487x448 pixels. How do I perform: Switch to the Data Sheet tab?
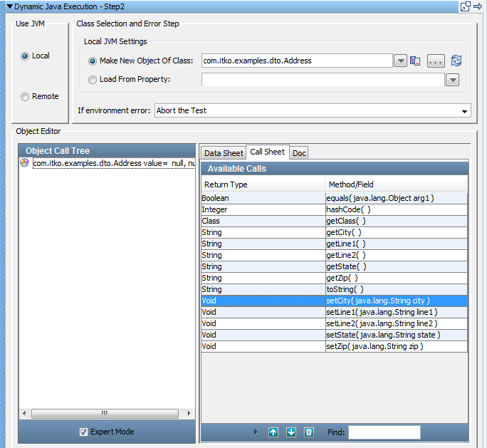223,153
